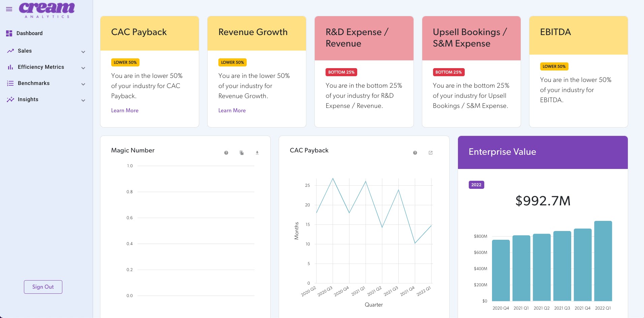The height and width of the screenshot is (318, 644).
Task: Expand the Efficiency Metrics chevron
Action: [x=83, y=68]
